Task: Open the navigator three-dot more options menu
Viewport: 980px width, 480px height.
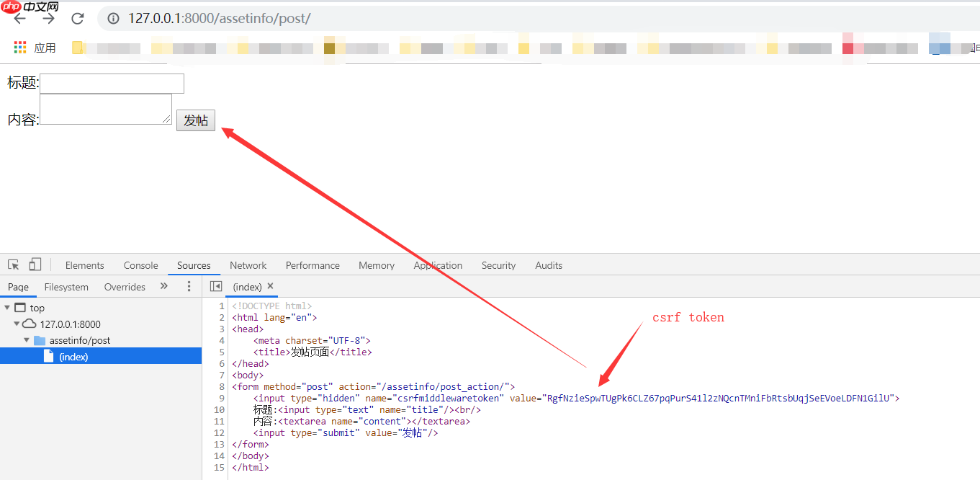Action: click(189, 287)
